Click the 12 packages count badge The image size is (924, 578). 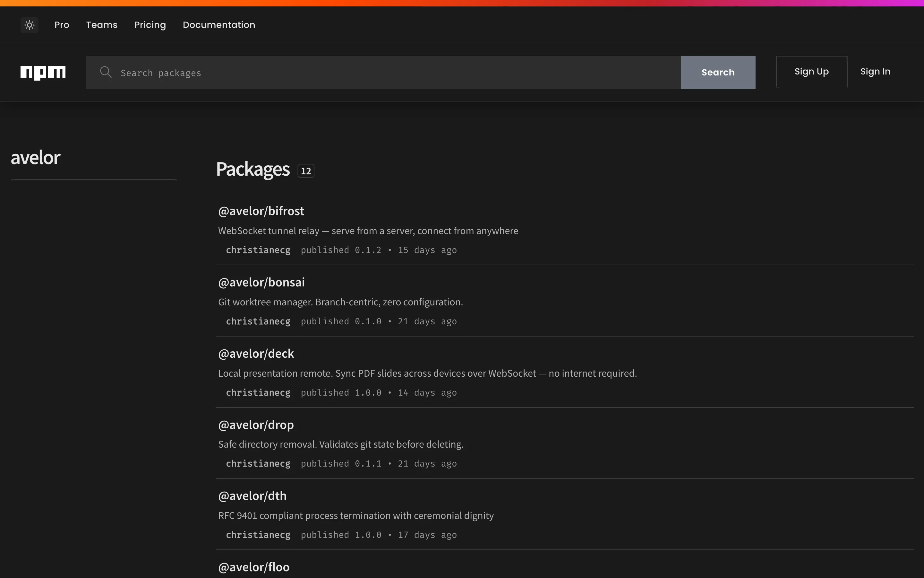(306, 171)
